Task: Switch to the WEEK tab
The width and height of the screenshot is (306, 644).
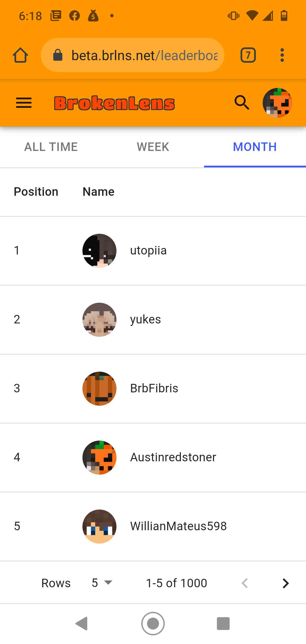Action: 153,147
